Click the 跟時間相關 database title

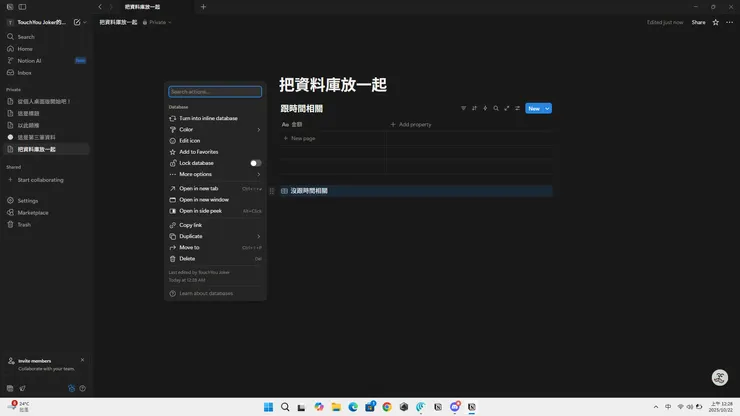[302, 109]
